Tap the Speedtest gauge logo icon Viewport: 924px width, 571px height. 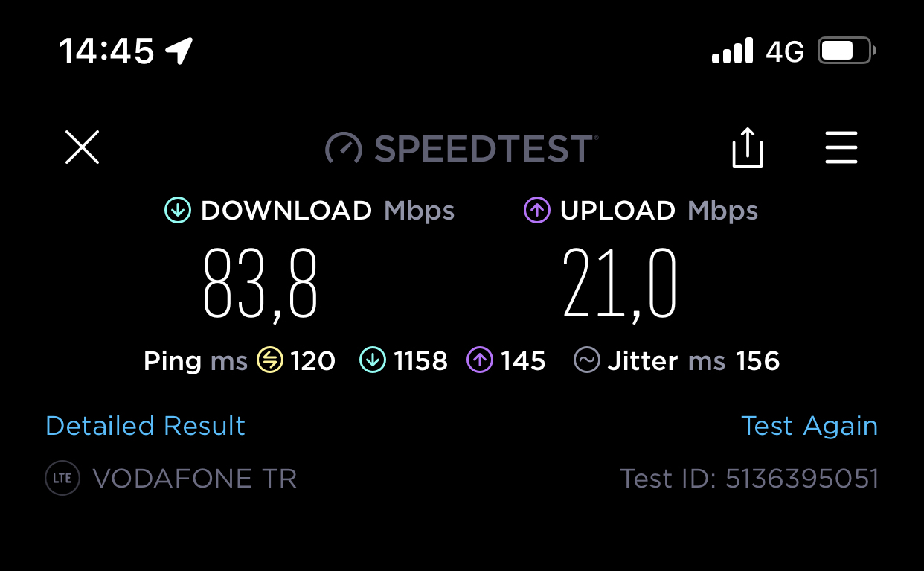[344, 148]
